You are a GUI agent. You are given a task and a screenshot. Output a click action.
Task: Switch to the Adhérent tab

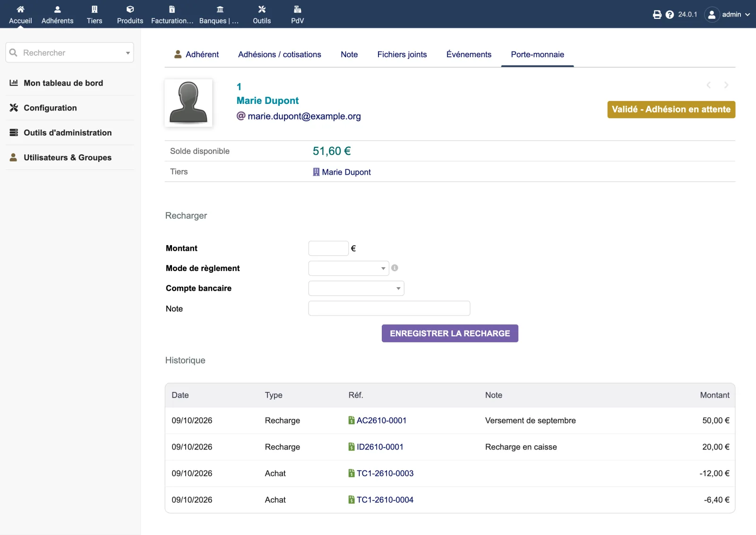pos(197,55)
